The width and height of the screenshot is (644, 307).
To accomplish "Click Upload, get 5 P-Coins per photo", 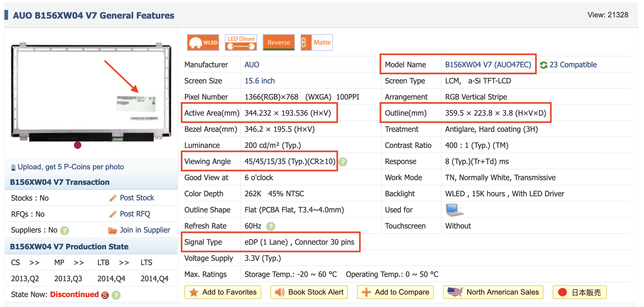I will (71, 167).
